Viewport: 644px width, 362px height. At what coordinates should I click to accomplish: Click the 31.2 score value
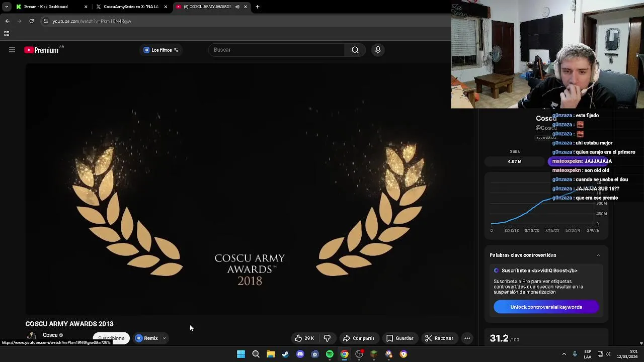pyautogui.click(x=499, y=339)
